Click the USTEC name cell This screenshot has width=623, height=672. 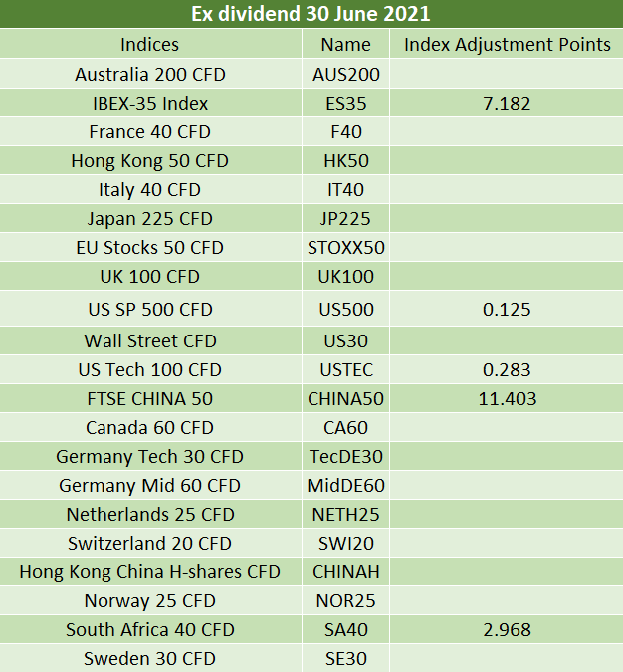point(345,370)
